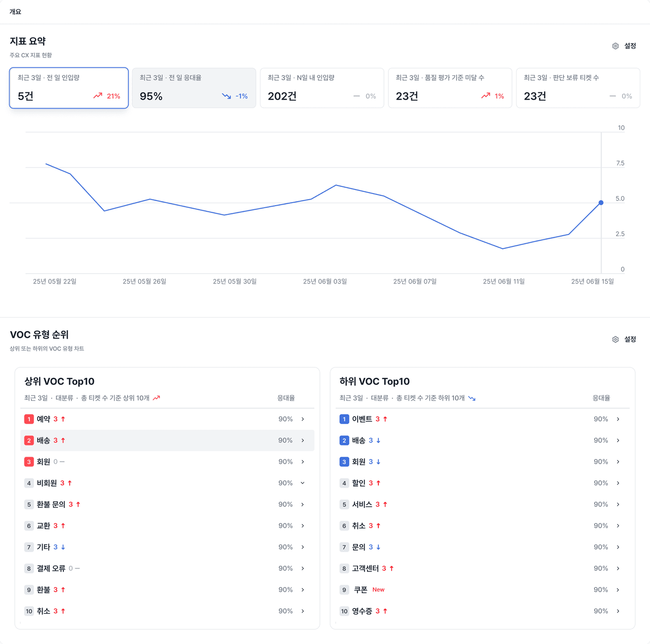
Task: Expand the 쿠폰 row chevron
Action: coord(618,590)
